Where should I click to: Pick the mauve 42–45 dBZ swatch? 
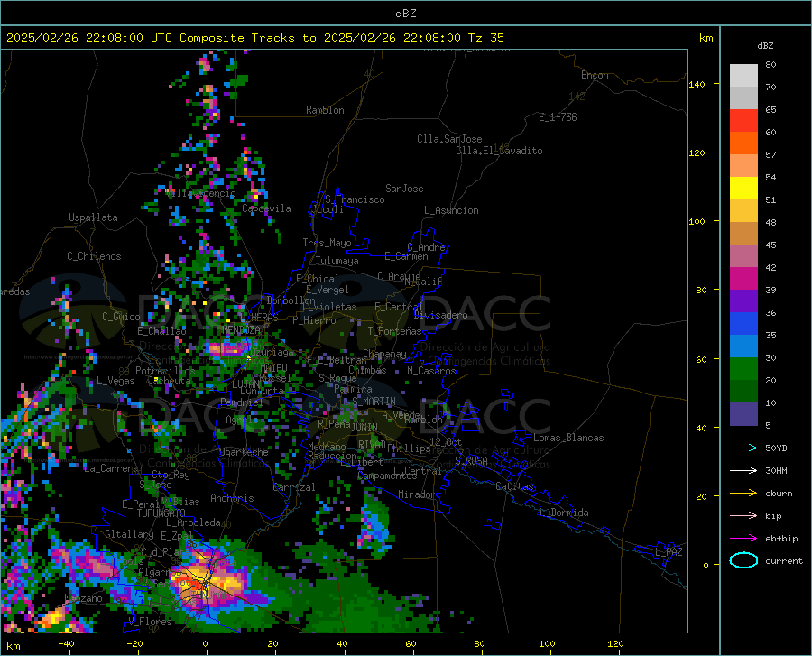click(743, 256)
